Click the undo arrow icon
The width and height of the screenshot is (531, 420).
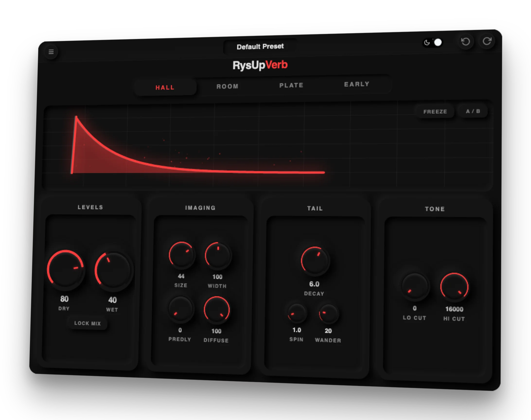[x=465, y=42]
